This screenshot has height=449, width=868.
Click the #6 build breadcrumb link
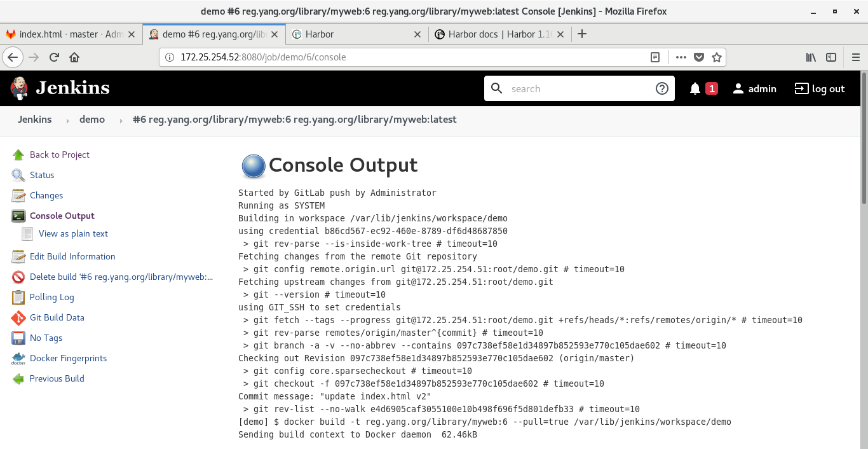pyautogui.click(x=294, y=120)
